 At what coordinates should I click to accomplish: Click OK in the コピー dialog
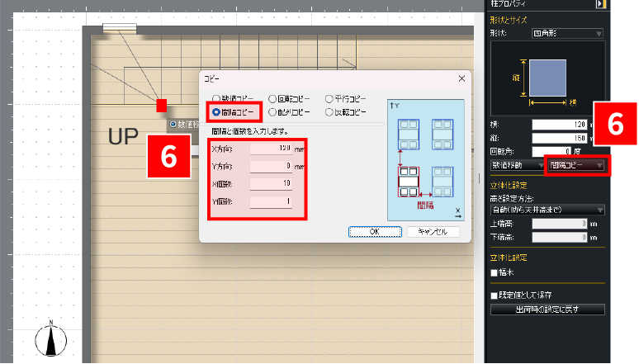coord(375,232)
